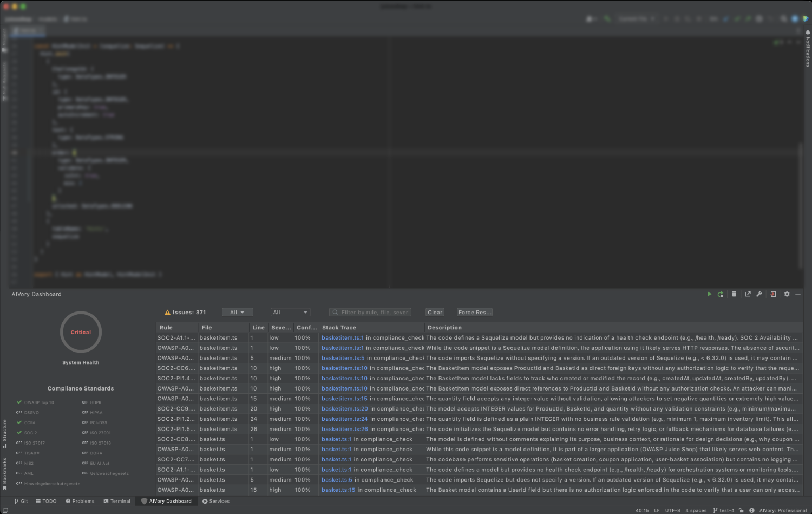Open the Terminal tool window tab

[117, 501]
